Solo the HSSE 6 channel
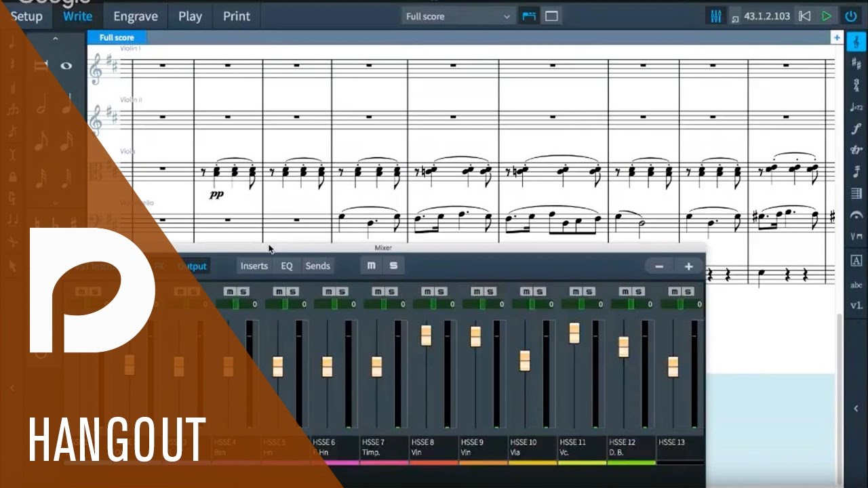 coord(342,291)
